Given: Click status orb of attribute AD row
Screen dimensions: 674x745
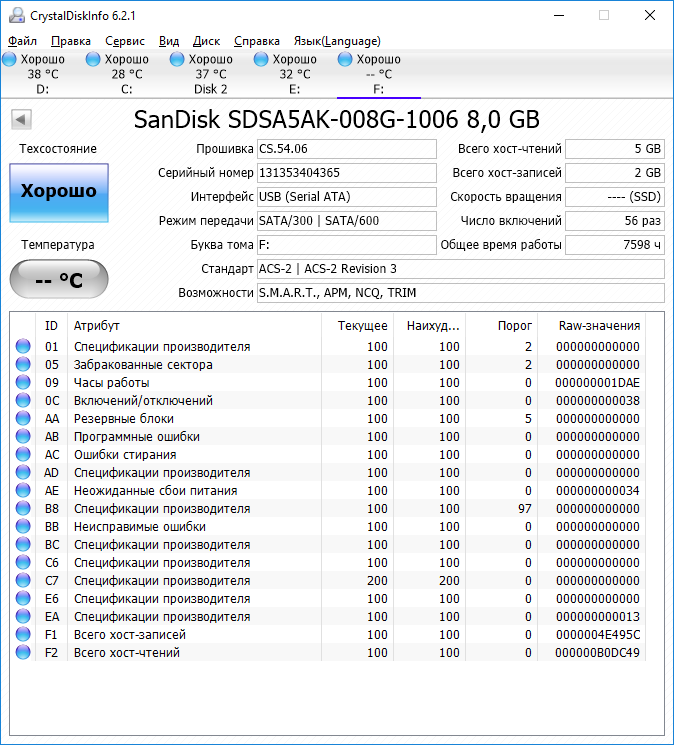Looking at the screenshot, I should coord(23,473).
